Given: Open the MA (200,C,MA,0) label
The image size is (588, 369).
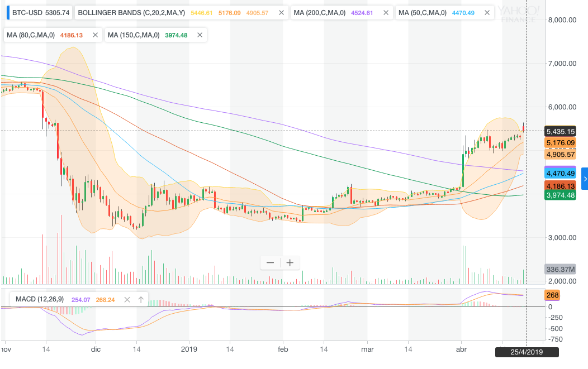Looking at the screenshot, I should tap(320, 13).
